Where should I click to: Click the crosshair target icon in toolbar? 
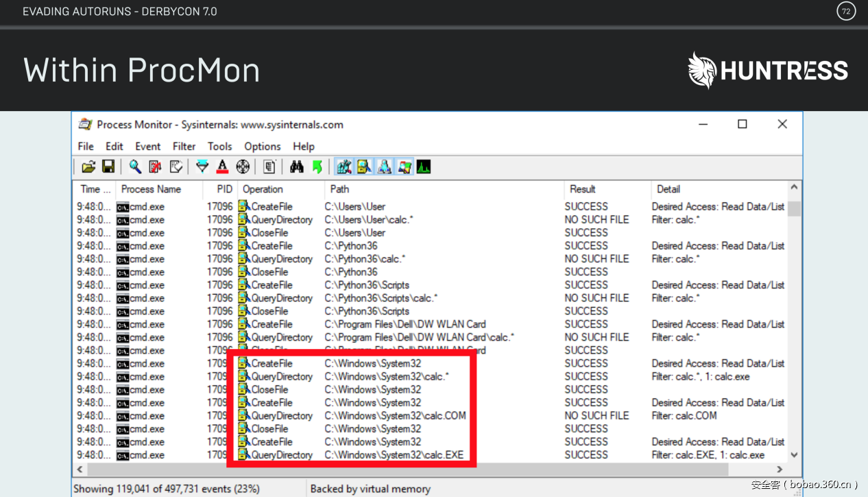243,167
